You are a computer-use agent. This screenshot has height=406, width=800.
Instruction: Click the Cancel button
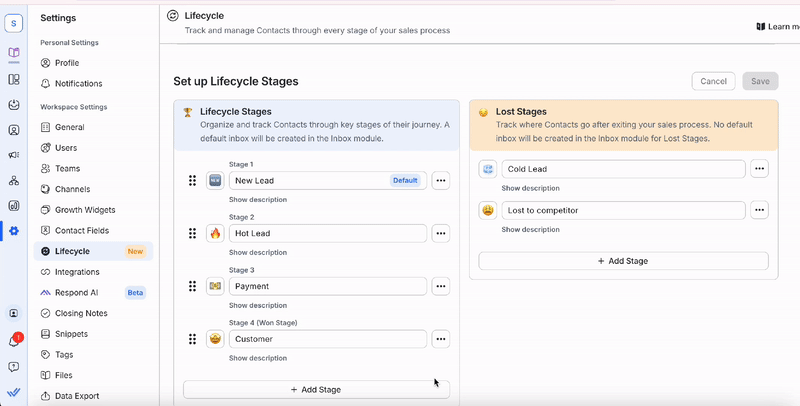coord(713,81)
